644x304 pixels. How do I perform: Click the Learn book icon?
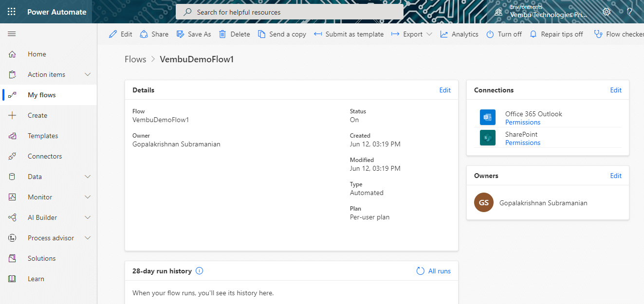[x=13, y=279]
